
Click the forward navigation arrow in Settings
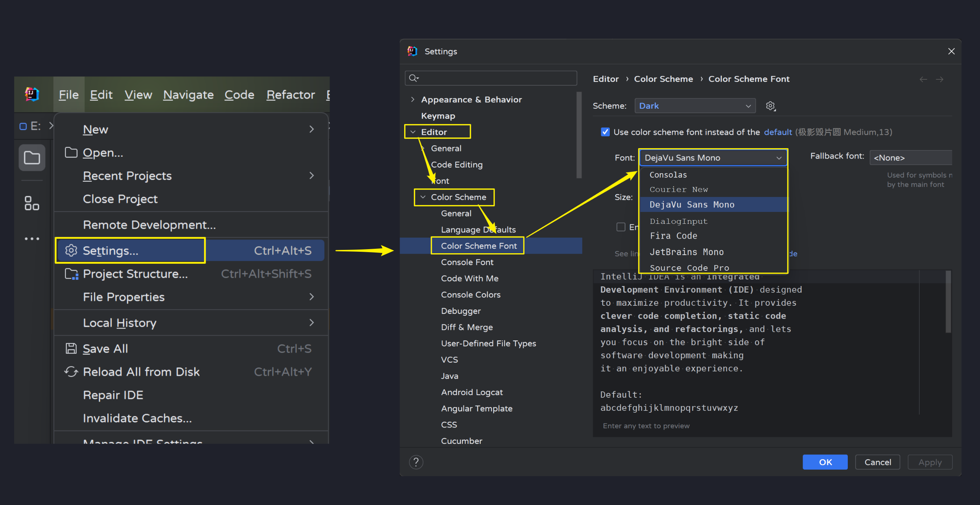[x=940, y=79]
